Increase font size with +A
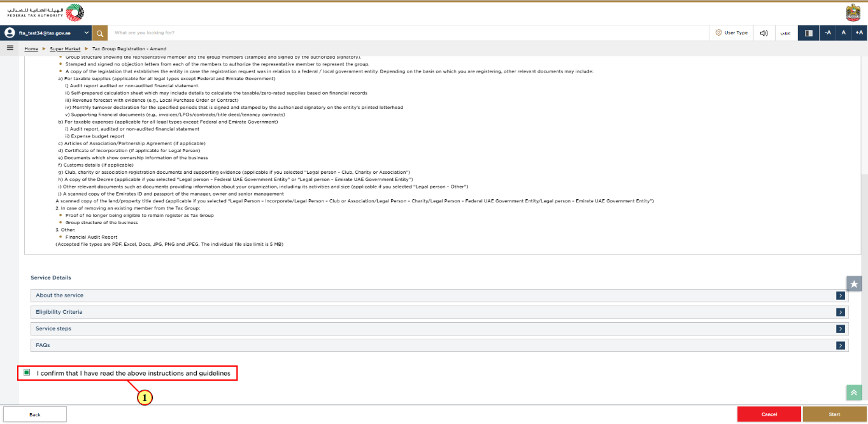The height and width of the screenshot is (424, 868). coord(859,32)
